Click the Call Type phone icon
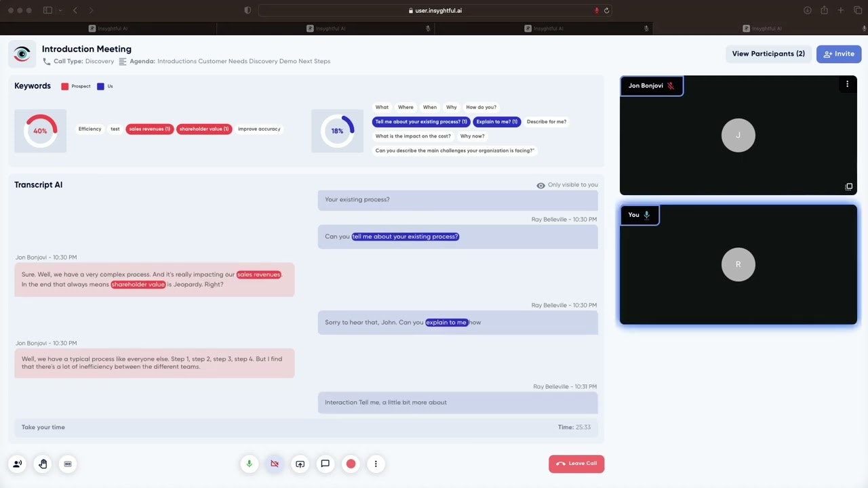The width and height of the screenshot is (868, 488). [x=47, y=61]
